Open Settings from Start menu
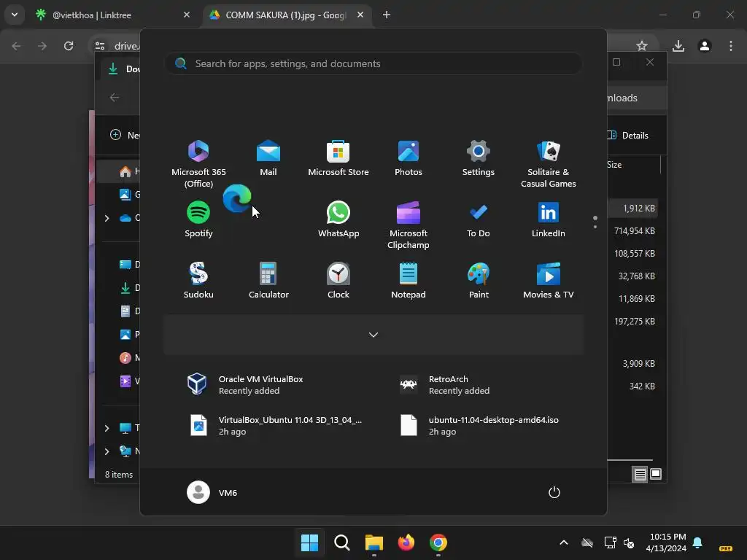 [x=479, y=158]
